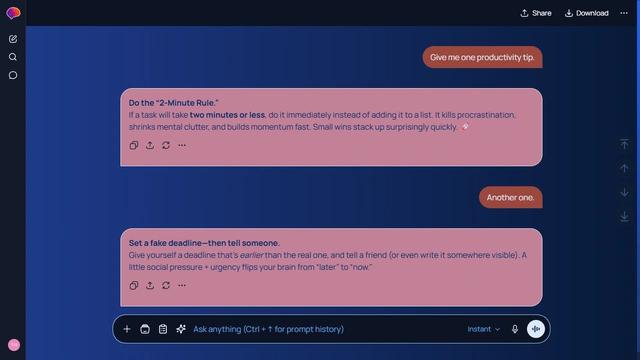Share the 2-Minute Rule response
Viewport: 640px width, 360px height.
150,145
